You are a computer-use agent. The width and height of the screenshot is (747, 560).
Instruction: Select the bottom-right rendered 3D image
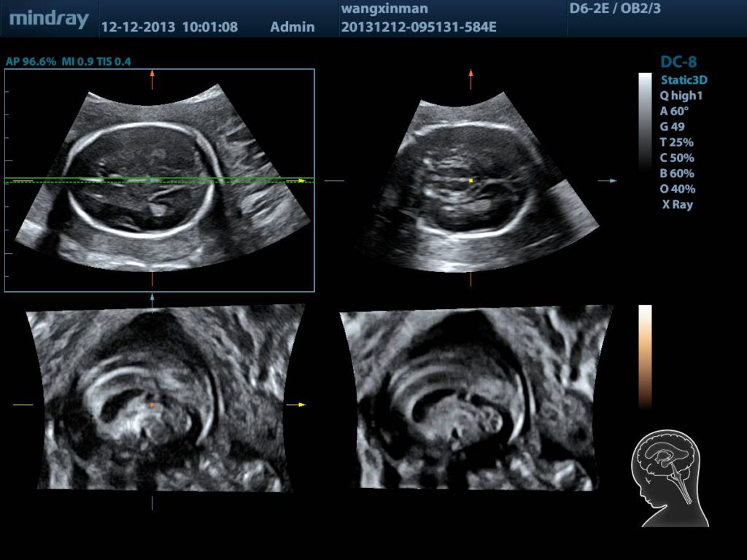pyautogui.click(x=476, y=397)
